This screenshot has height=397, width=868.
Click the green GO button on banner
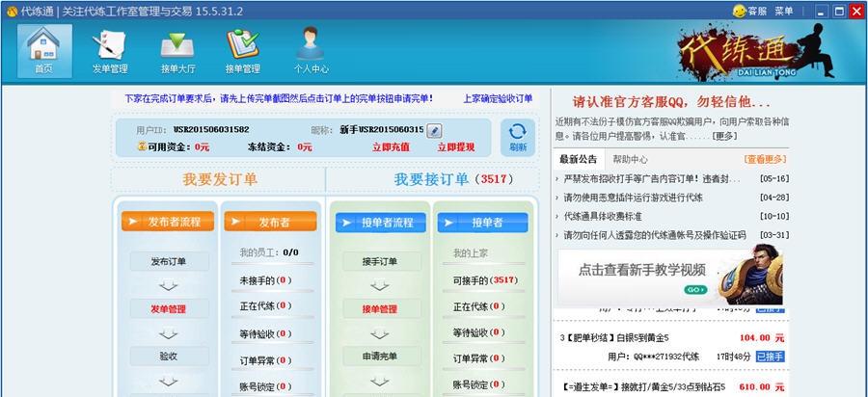click(695, 290)
